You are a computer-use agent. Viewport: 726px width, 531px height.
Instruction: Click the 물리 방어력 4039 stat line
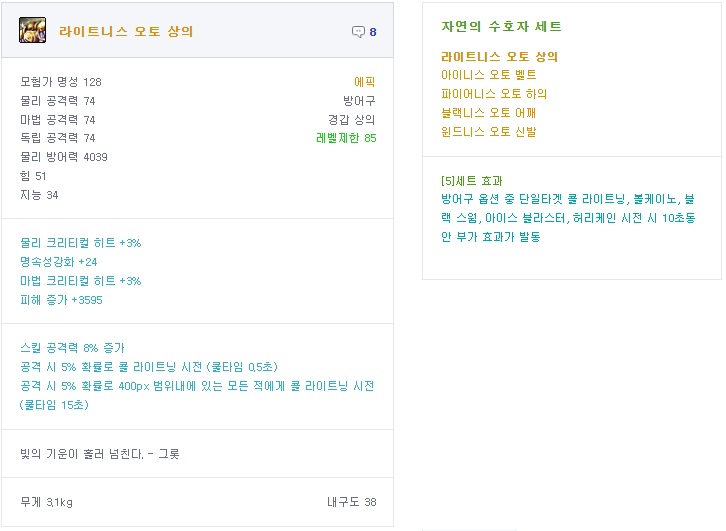[64, 157]
